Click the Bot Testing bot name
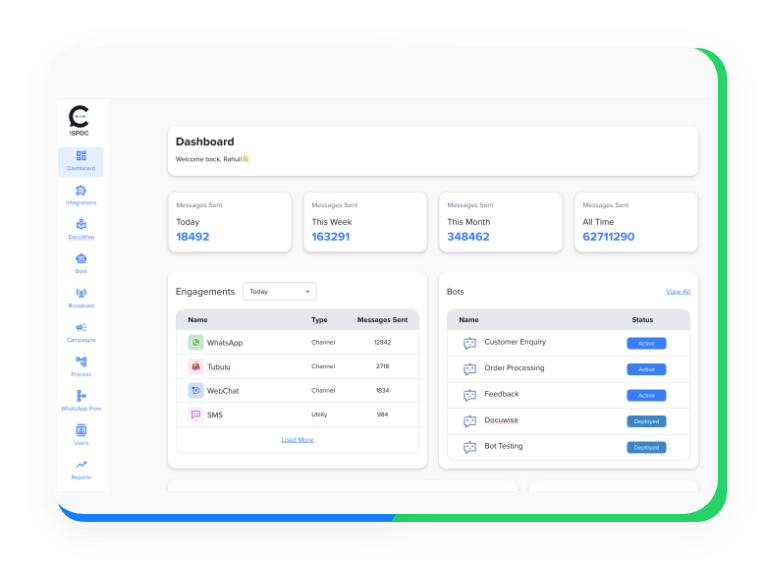Viewport: 784px width, 588px height. click(x=504, y=446)
